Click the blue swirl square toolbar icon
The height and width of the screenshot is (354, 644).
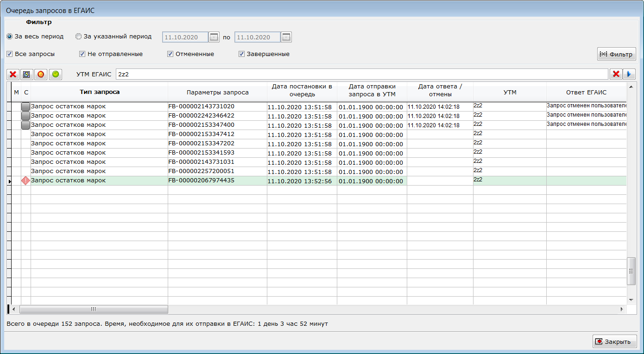point(27,74)
